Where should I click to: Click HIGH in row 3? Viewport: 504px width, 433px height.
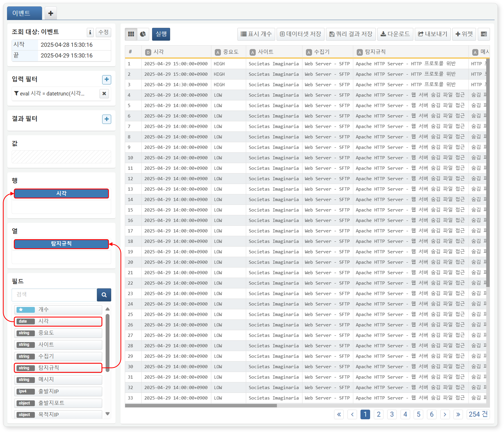(219, 85)
